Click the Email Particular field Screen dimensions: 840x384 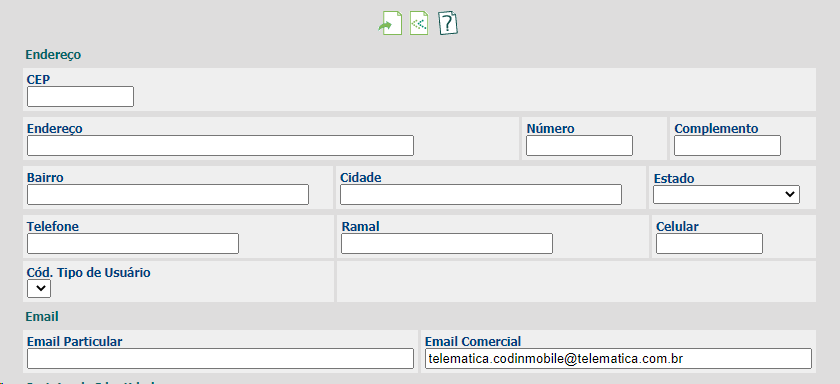click(x=220, y=358)
